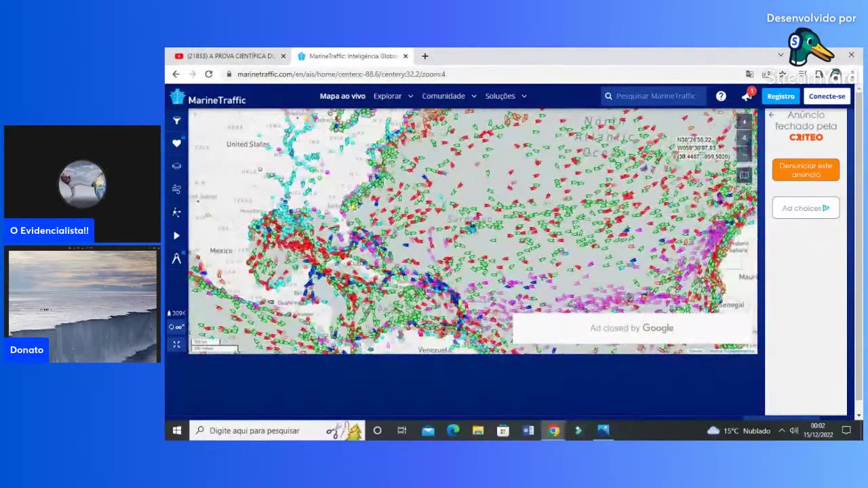Open Cortana circle on taskbar

pos(377,430)
